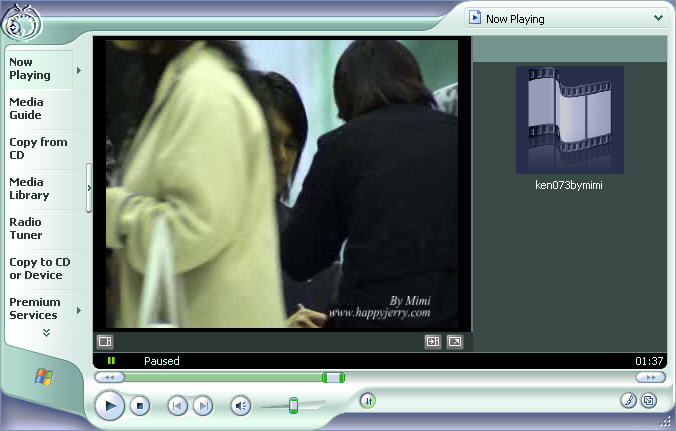Screen dimensions: 676x431
Task: Click the window resize grip
Action: point(667,422)
